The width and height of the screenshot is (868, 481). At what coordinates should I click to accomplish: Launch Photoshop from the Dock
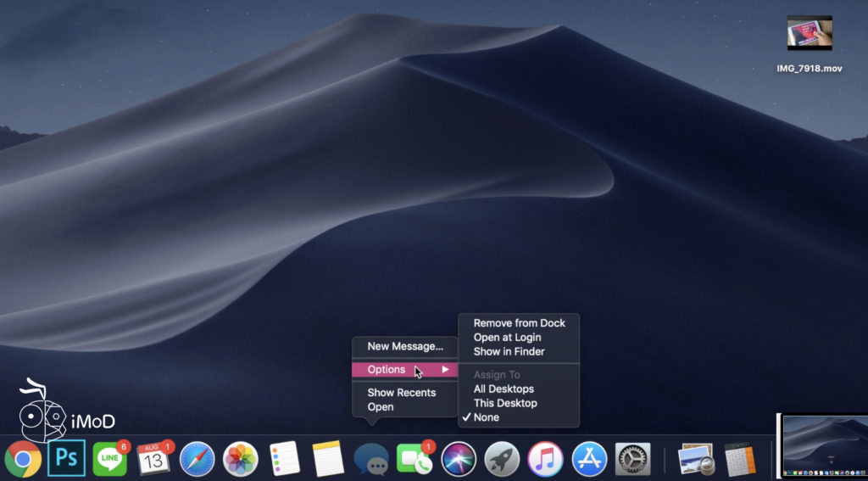[x=66, y=458]
